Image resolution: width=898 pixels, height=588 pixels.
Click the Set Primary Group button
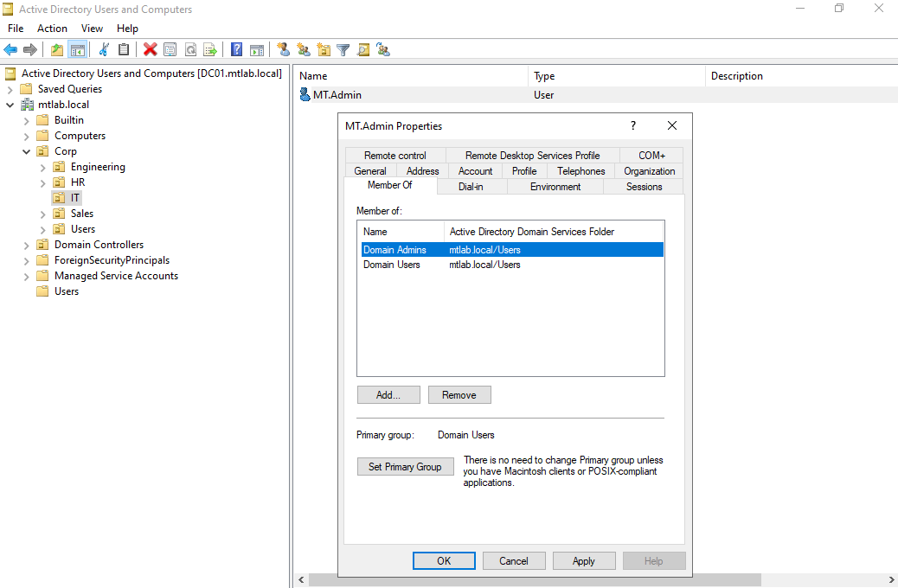[405, 467]
